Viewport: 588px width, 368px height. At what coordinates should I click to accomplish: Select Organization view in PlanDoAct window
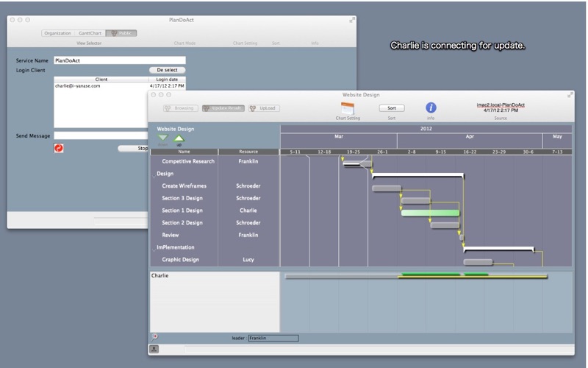click(57, 33)
